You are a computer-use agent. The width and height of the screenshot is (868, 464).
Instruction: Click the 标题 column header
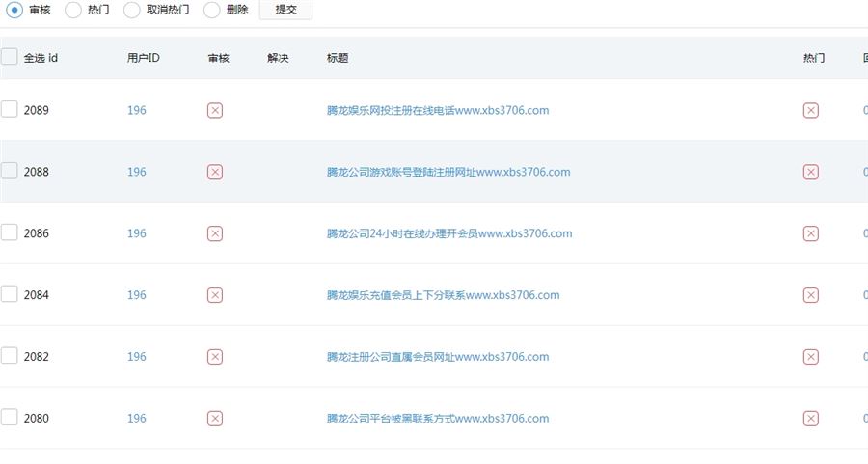338,58
